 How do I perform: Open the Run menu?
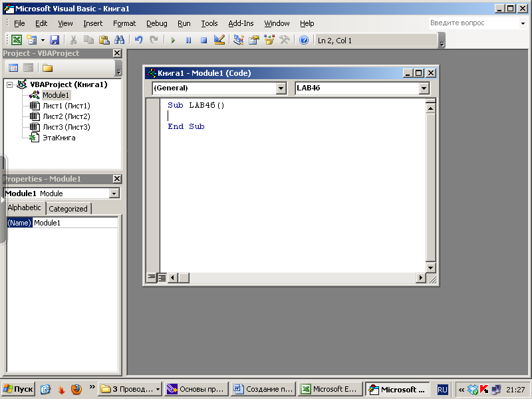point(184,23)
